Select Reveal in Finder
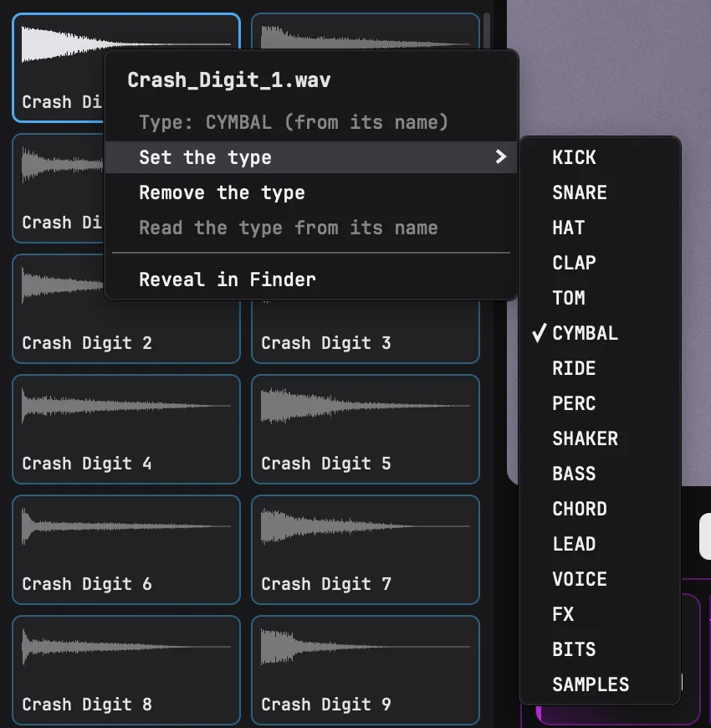Screen dimensions: 711x728 pos(311,279)
